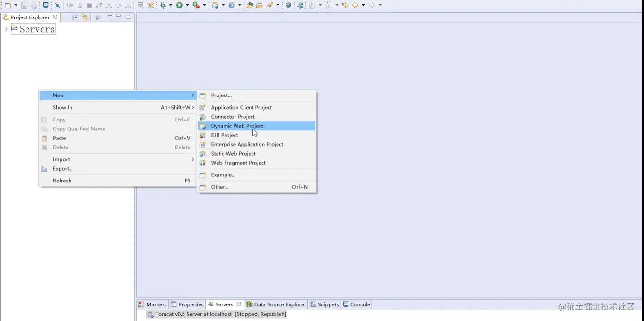
Task: Open the Show In submenu
Action: tap(118, 107)
